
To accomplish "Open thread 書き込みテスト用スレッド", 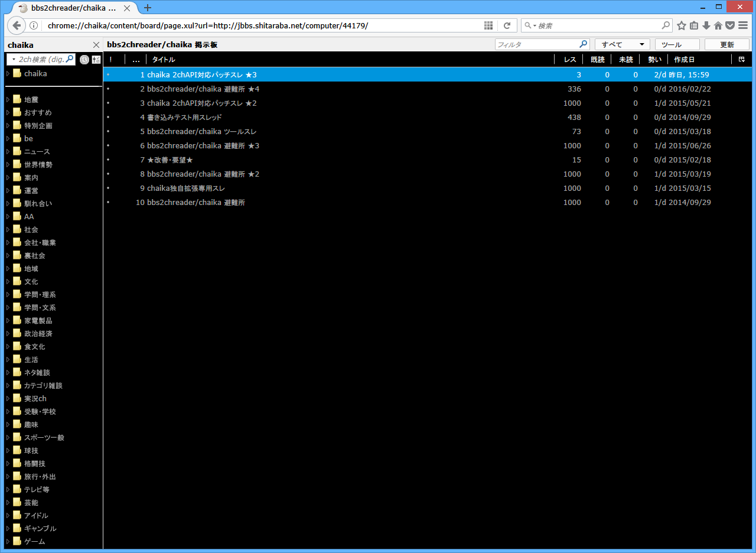I will pos(184,117).
